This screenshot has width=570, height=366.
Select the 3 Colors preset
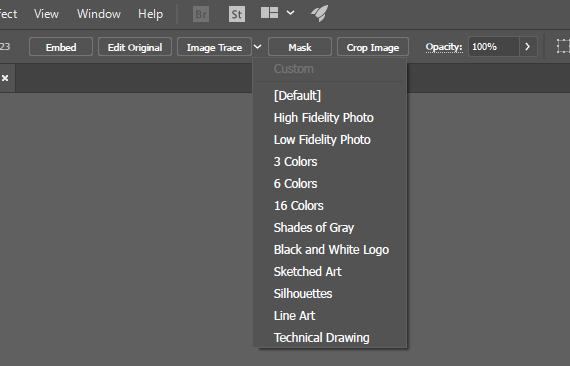coord(330,162)
